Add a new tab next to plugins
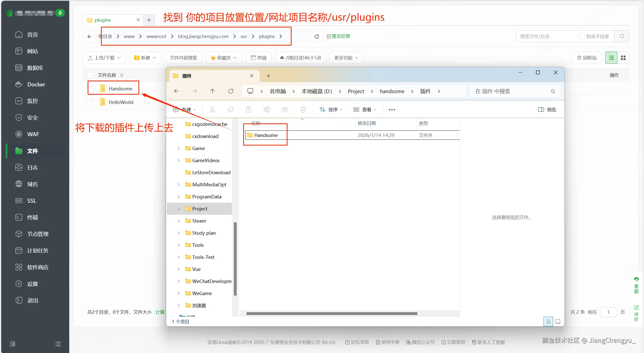 tap(149, 20)
